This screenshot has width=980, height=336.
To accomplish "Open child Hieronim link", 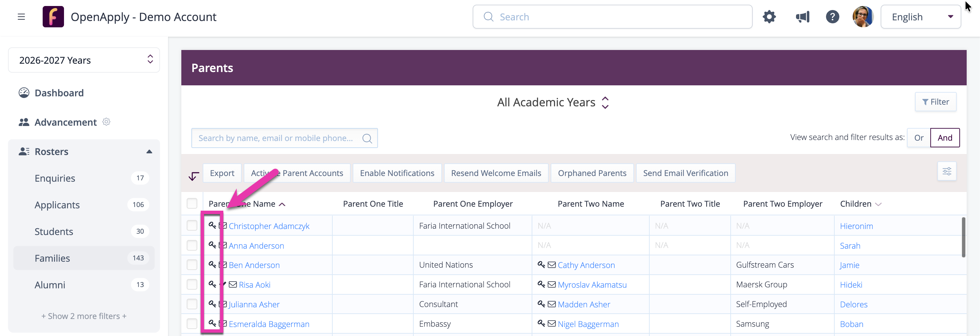I will [x=856, y=226].
